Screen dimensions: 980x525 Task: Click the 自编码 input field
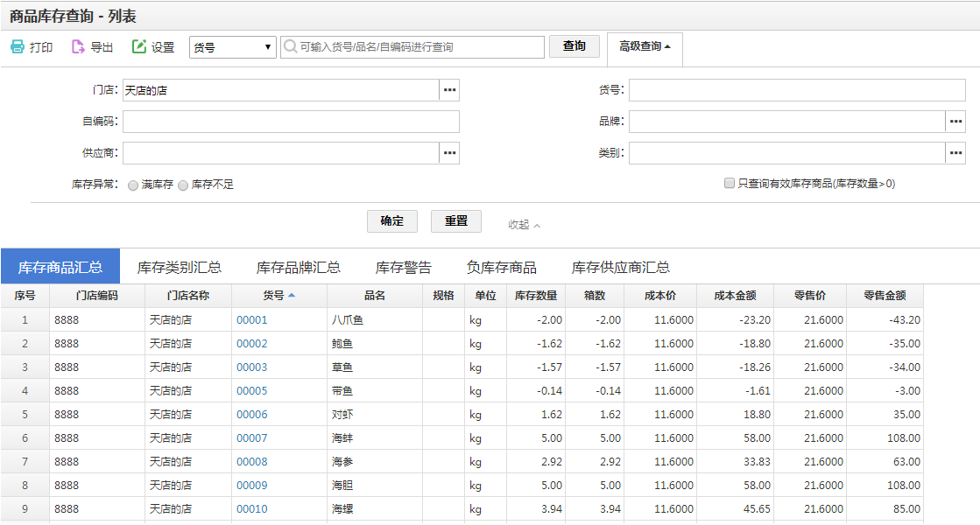coord(292,121)
